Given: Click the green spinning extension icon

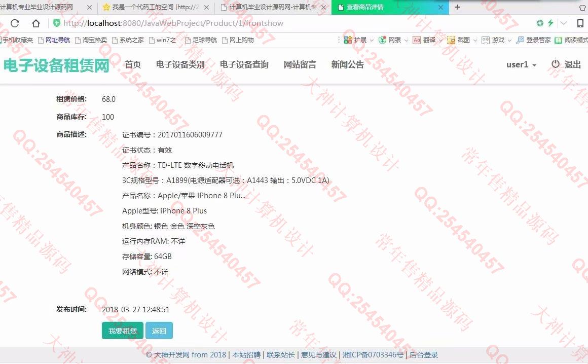Looking at the screenshot, I should point(540,23).
